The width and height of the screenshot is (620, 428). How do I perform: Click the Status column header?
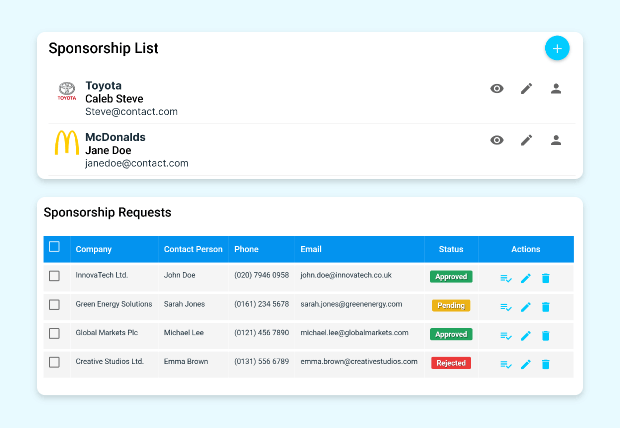click(451, 250)
